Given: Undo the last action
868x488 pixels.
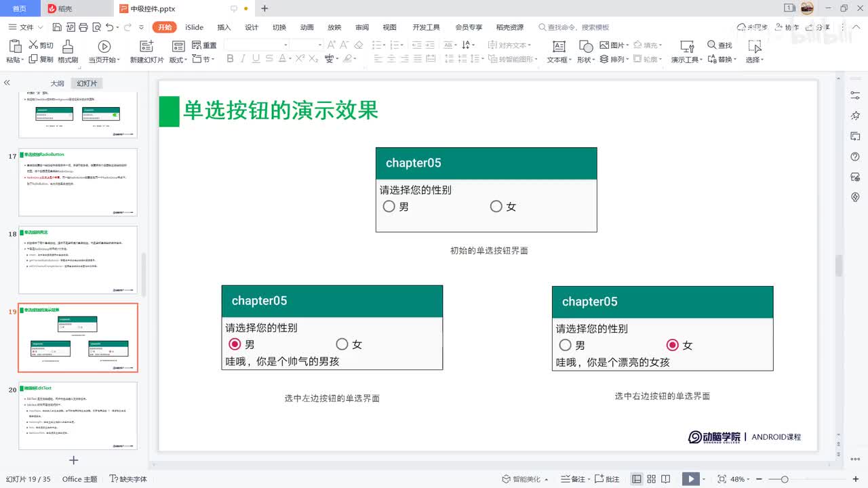Looking at the screenshot, I should coord(109,27).
